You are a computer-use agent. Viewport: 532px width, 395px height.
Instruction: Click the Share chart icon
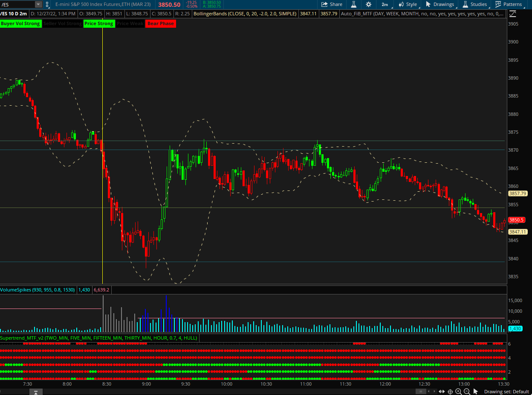click(332, 4)
